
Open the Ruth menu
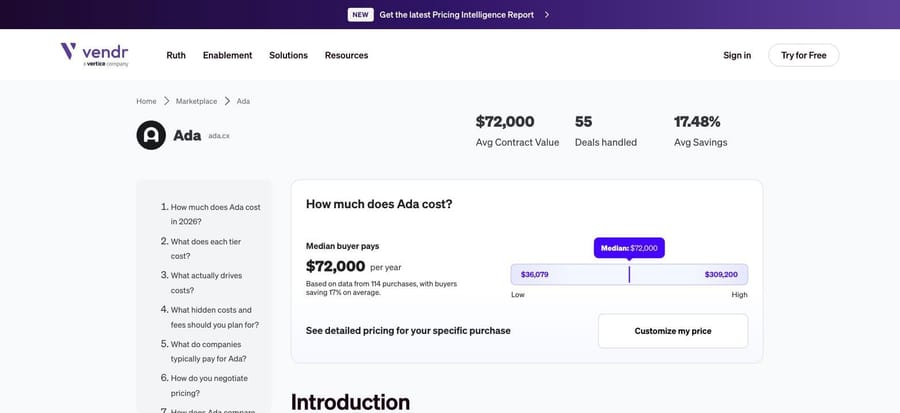176,55
